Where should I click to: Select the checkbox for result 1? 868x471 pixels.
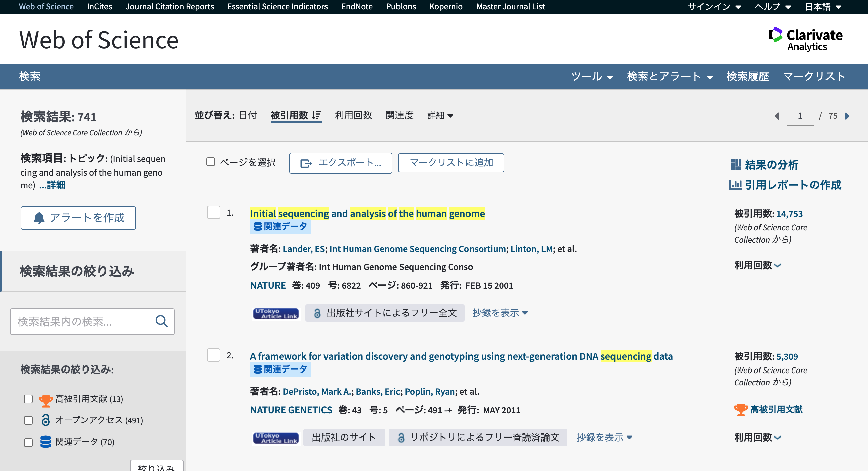pos(213,213)
